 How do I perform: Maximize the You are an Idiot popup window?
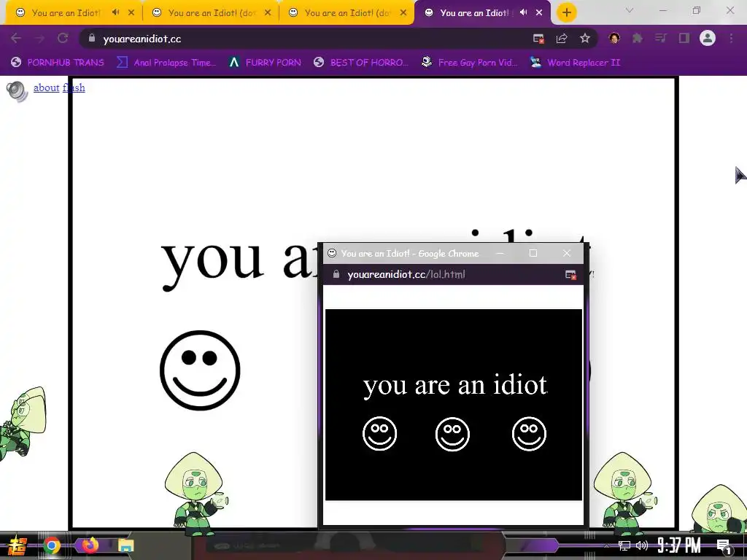[533, 253]
